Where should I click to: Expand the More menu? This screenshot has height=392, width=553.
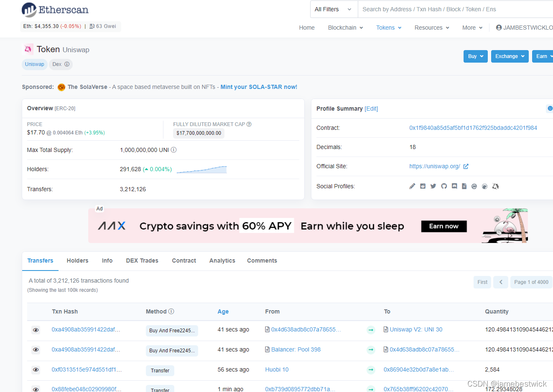(x=472, y=28)
